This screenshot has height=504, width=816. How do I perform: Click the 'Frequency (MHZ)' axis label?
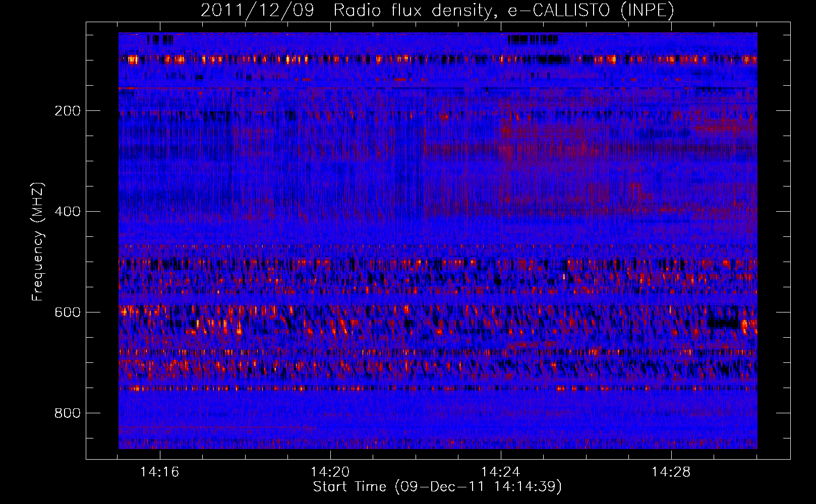tap(38, 242)
